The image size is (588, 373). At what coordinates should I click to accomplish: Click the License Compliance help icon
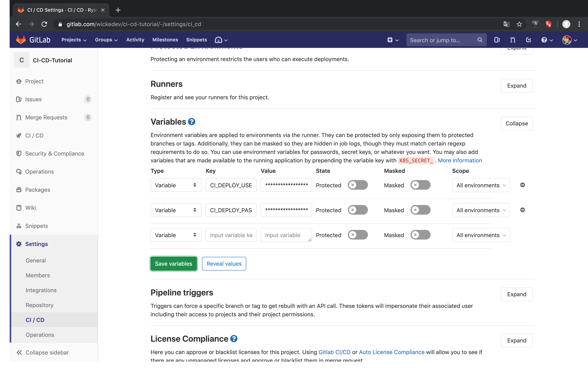[x=234, y=339]
